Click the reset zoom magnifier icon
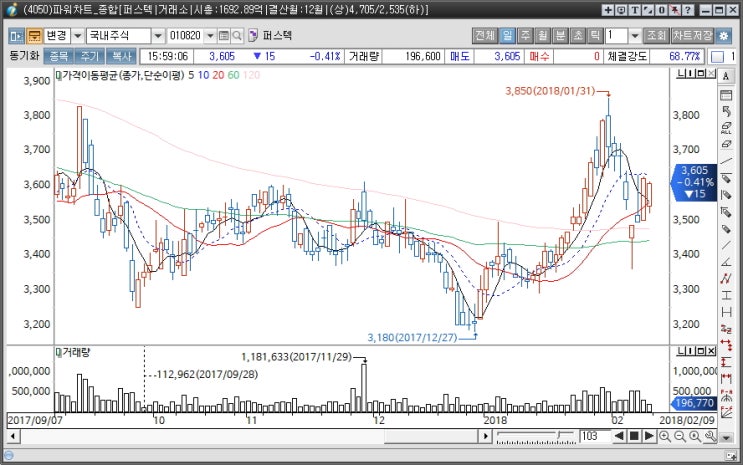The width and height of the screenshot is (743, 465). [695, 437]
